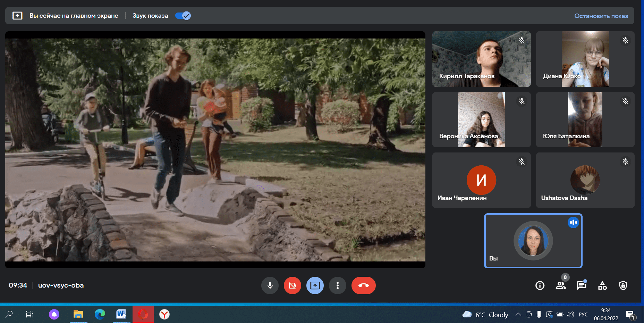
Task: Click Вы сейчас на главном экране text
Action: tap(74, 16)
